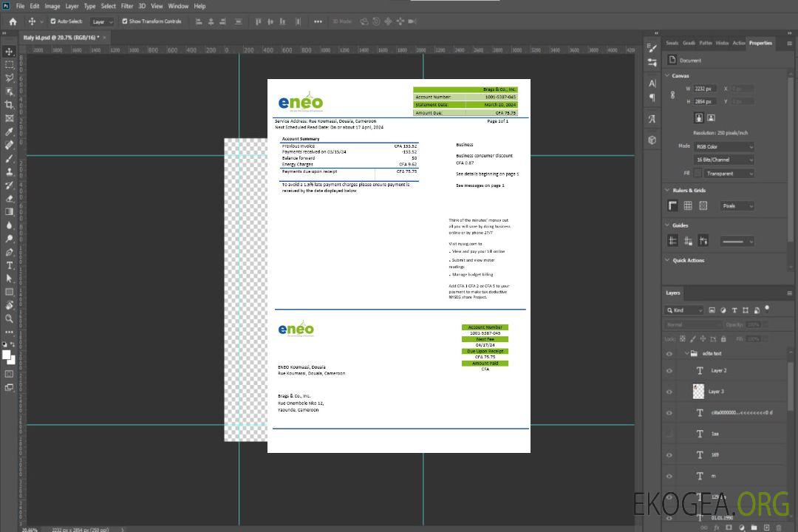Click the foreground color swatch
Image resolution: width=798 pixels, height=532 pixels.
(x=7, y=355)
